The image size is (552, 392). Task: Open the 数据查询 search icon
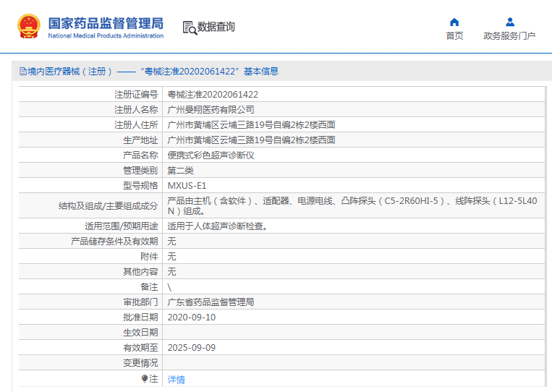tap(190, 27)
